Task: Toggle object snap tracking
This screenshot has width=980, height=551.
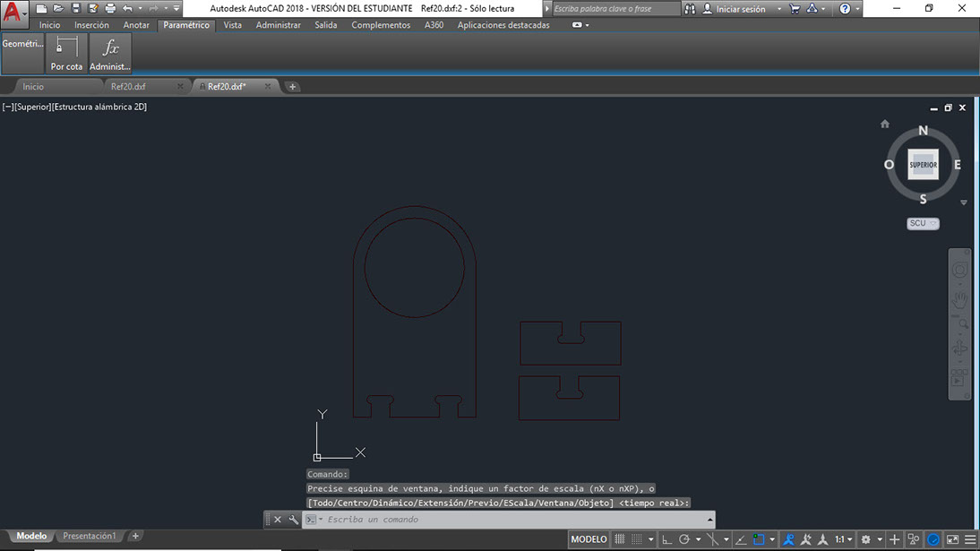Action: coord(741,539)
